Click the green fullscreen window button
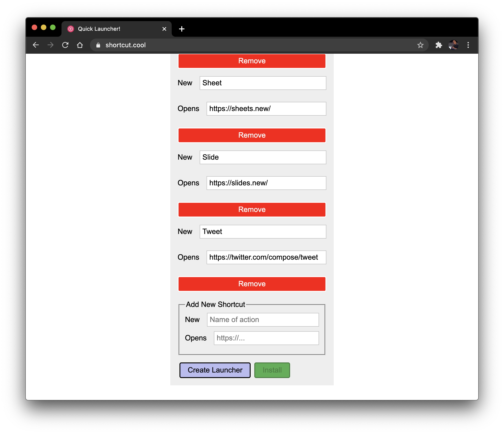 (x=53, y=27)
